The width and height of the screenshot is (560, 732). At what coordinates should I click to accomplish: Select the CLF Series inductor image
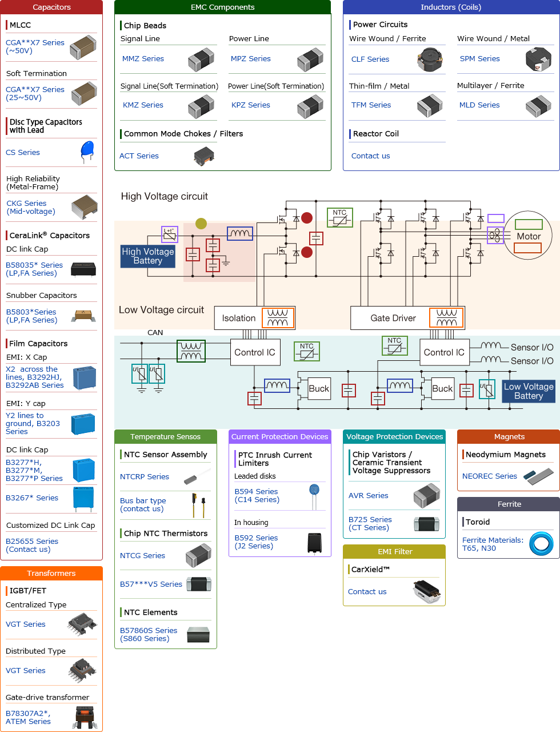(429, 59)
